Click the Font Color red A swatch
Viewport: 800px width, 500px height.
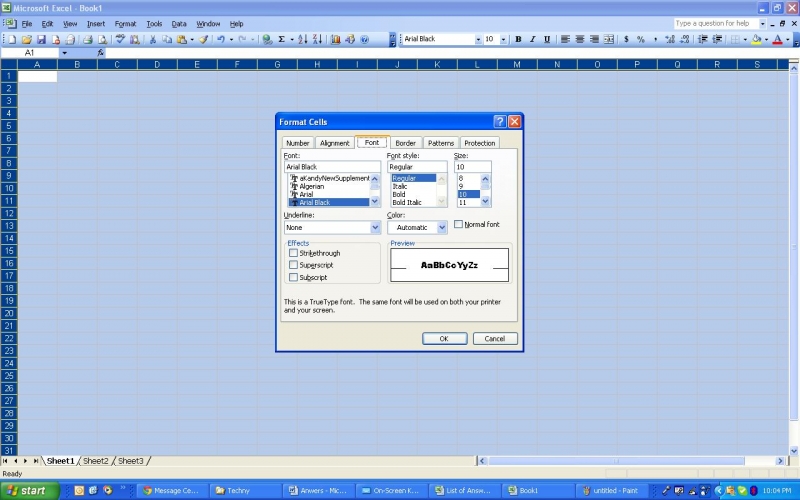pyautogui.click(x=777, y=39)
